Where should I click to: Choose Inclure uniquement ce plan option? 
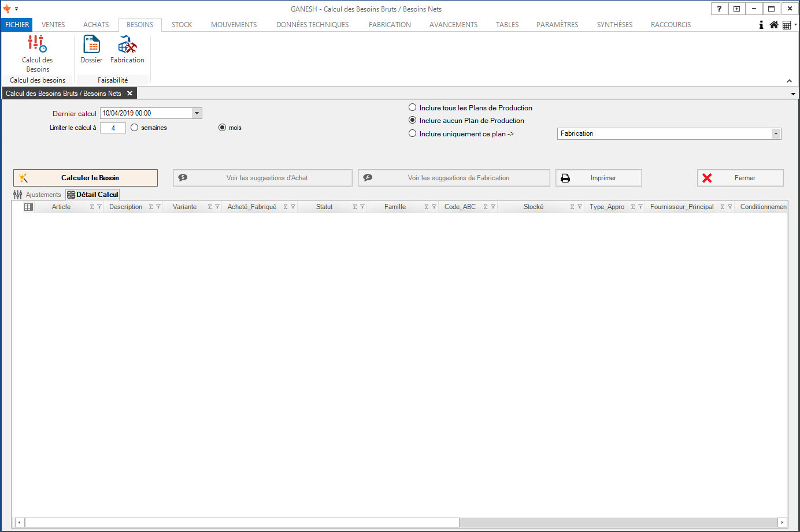point(413,133)
